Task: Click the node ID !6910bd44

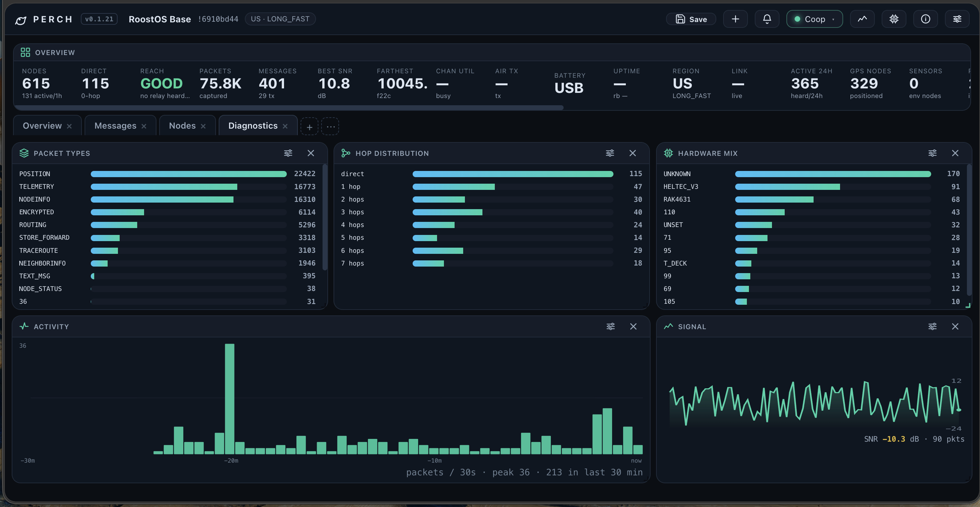Action: click(218, 19)
